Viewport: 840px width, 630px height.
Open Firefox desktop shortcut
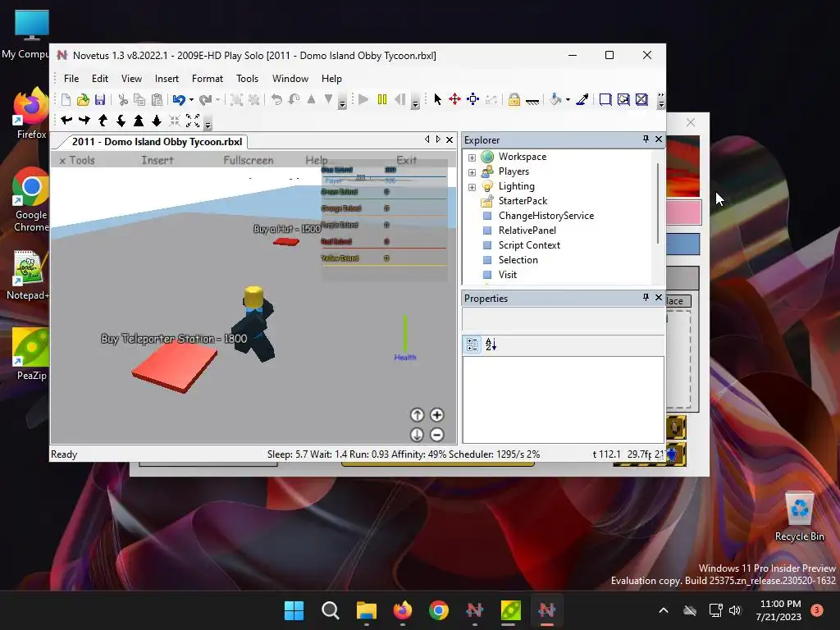(31, 113)
